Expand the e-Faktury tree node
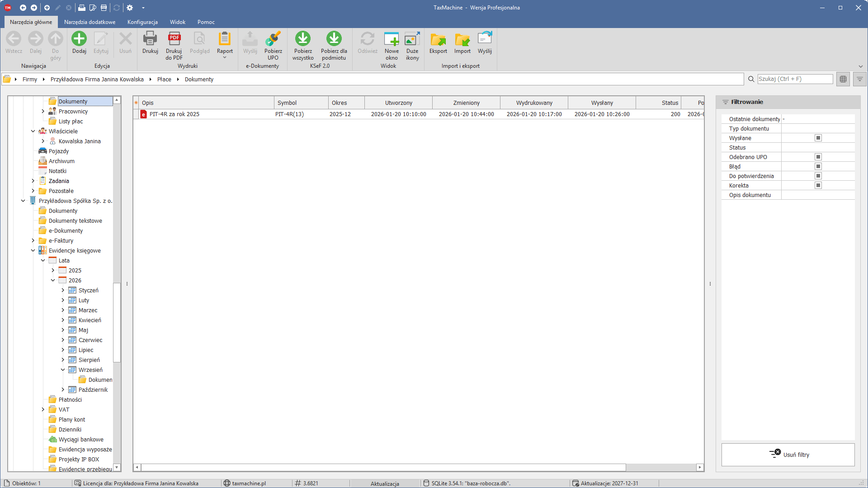This screenshot has width=868, height=488. [x=33, y=240]
